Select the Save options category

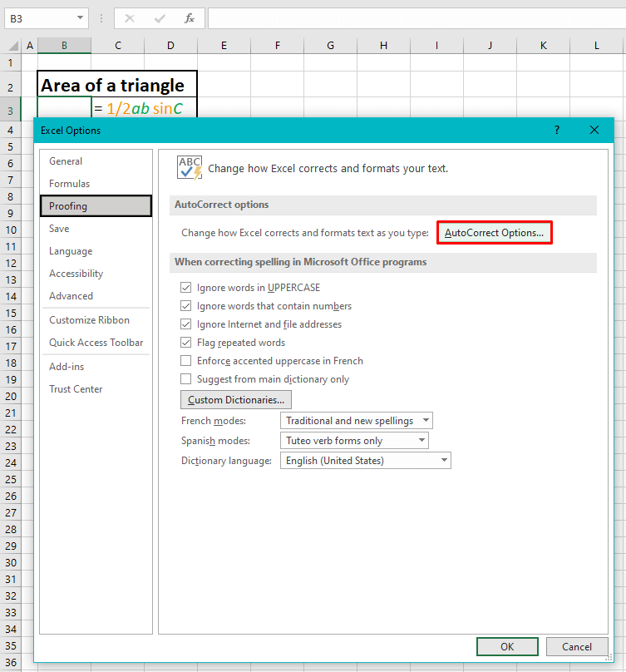[96, 229]
